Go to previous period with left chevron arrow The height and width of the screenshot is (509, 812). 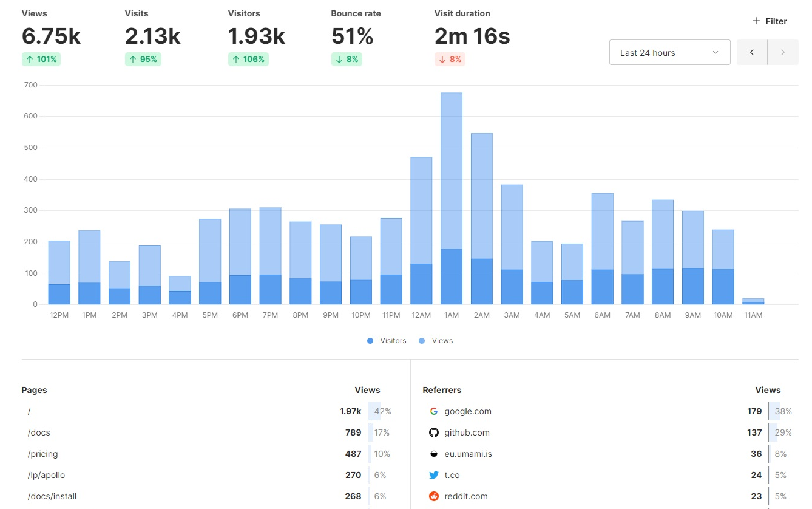point(751,52)
